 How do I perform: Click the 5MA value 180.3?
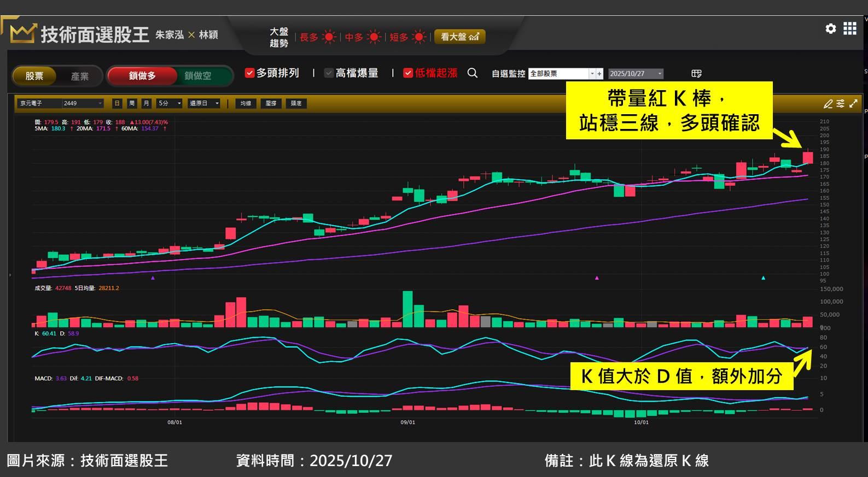point(58,128)
